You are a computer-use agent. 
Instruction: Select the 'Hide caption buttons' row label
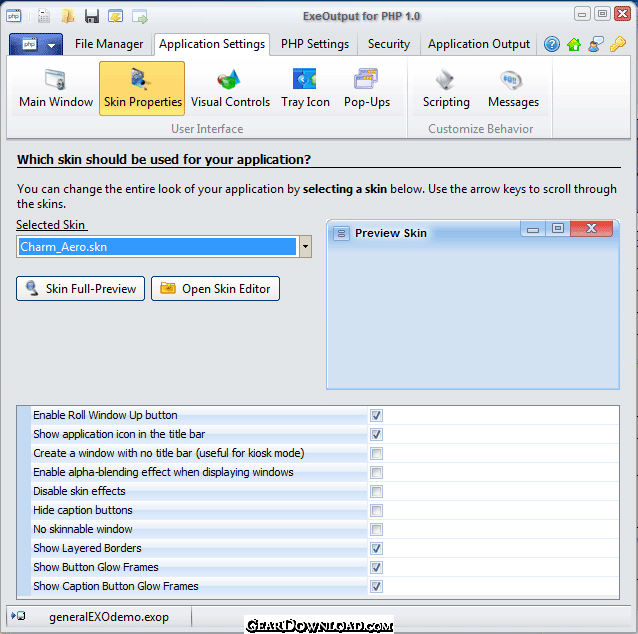pyautogui.click(x=83, y=510)
